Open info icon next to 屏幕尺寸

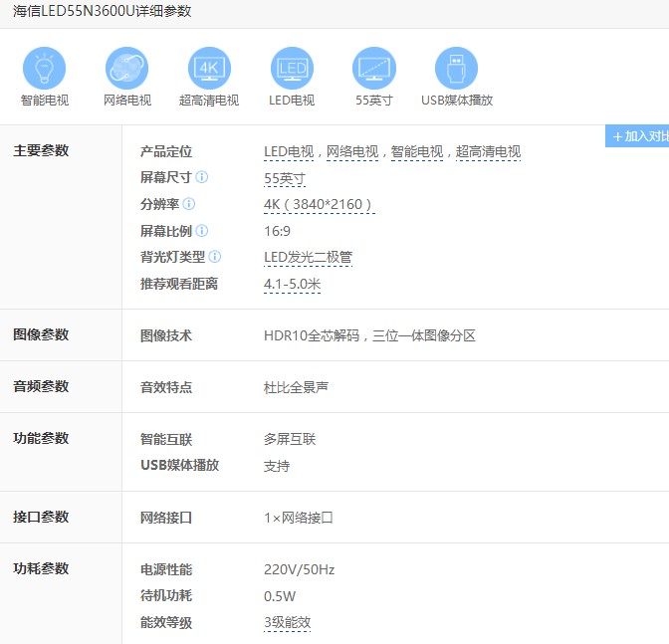click(x=202, y=177)
